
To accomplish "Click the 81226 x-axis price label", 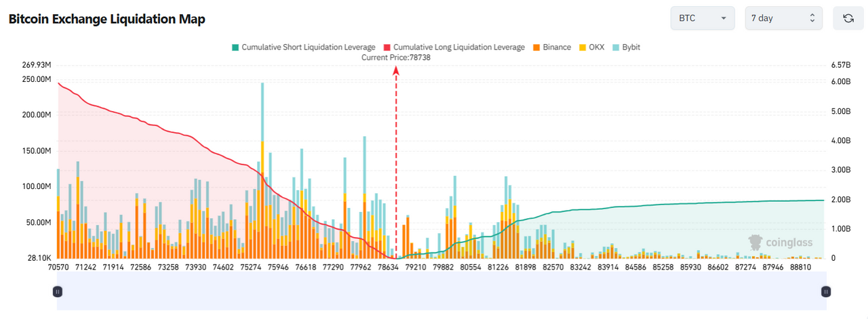I will (498, 268).
